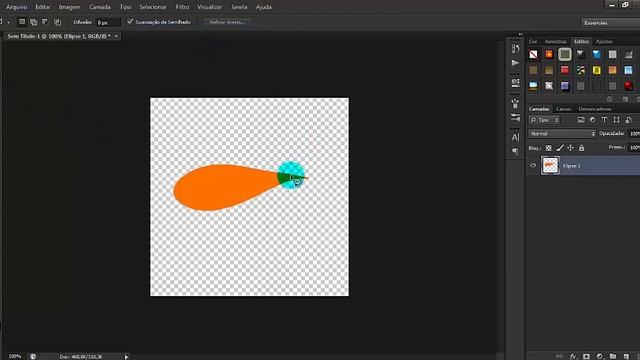Open the Essenciais workspace dropdown
This screenshot has width=640, height=360.
coord(610,22)
